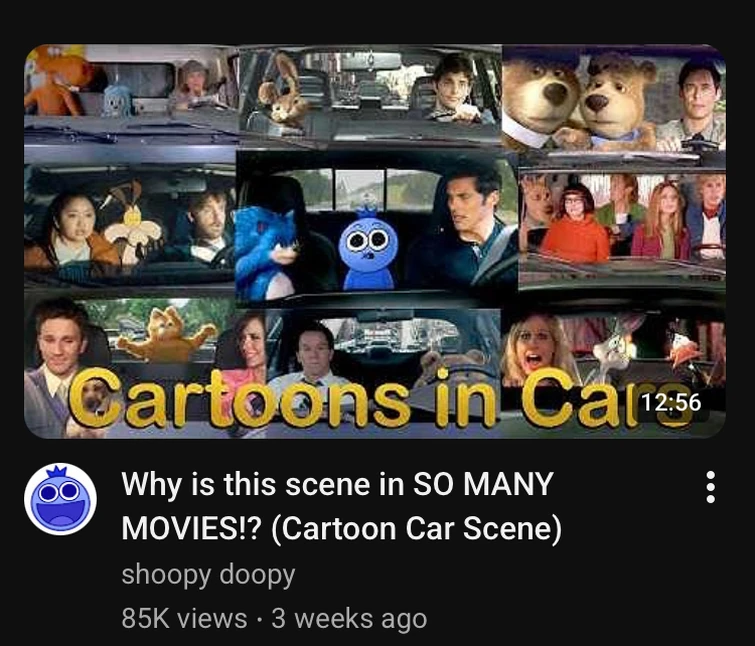Click the orange cat on the windshield
This screenshot has height=646, width=755.
(x=165, y=334)
